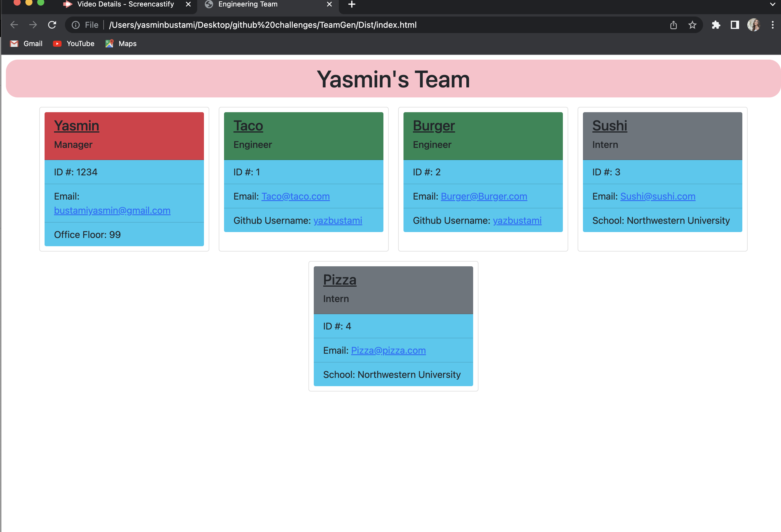Image resolution: width=781 pixels, height=532 pixels.
Task: Reload the page with the refresh icon
Action: (52, 25)
